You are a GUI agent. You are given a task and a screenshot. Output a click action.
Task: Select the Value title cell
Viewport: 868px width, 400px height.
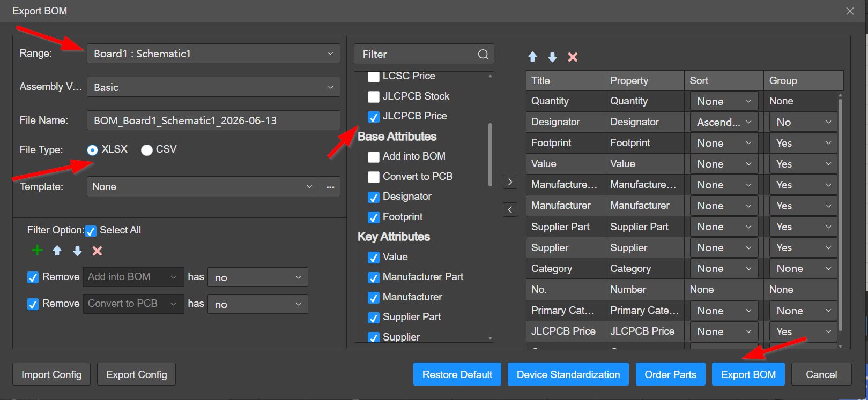pyautogui.click(x=566, y=164)
